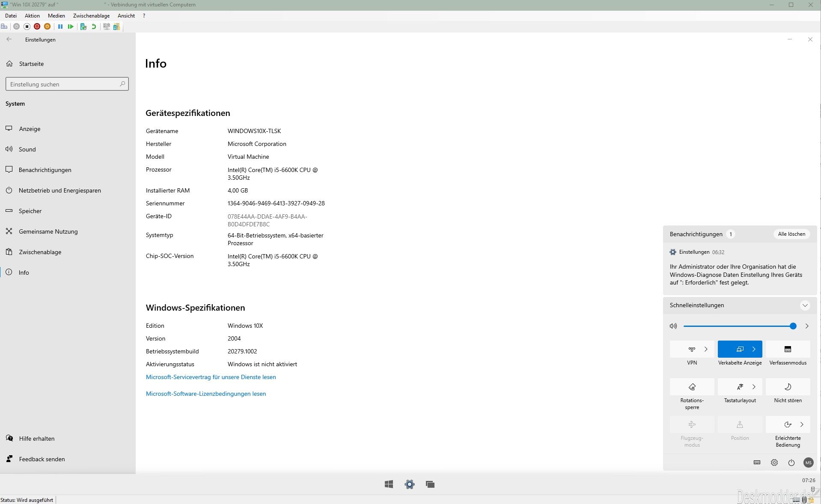Image resolution: width=821 pixels, height=504 pixels.
Task: Create a checkpoint via toolbar icon
Action: [83, 27]
